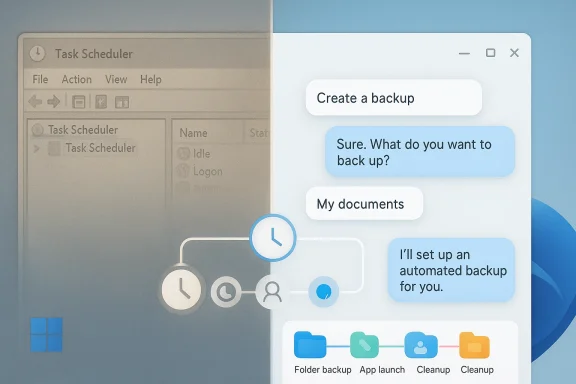The image size is (576, 384).
Task: Minimize the chat assistant window
Action: tap(464, 53)
